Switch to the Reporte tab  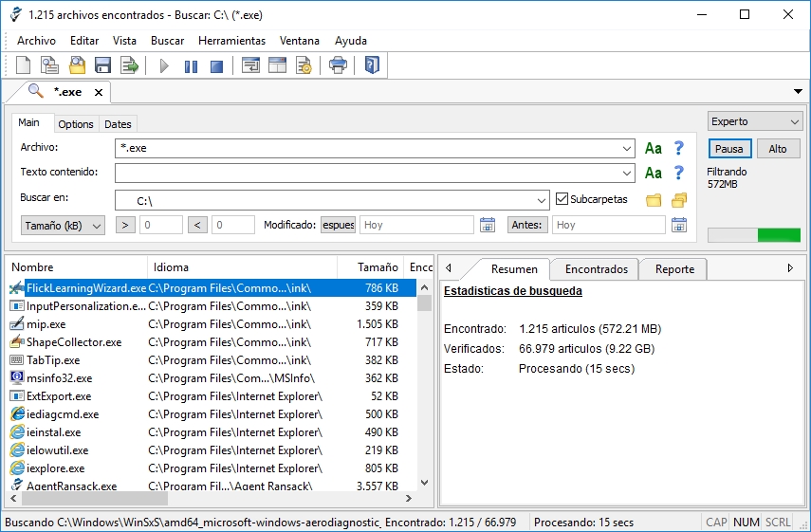click(674, 268)
